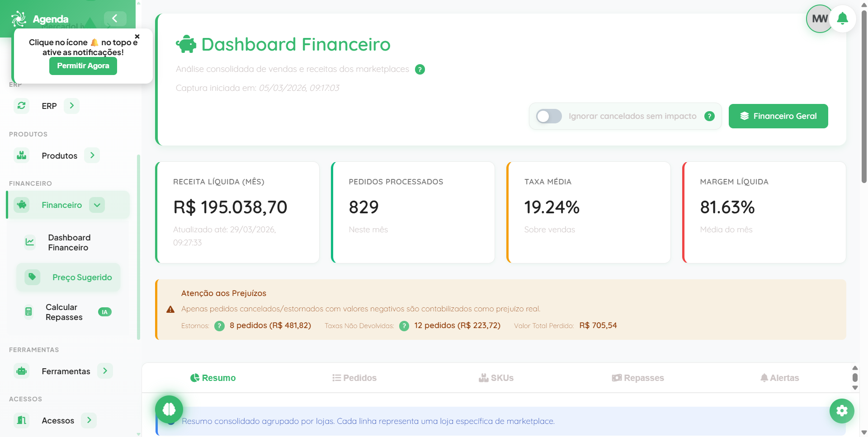Switch to the Pedidos tab
The image size is (868, 437).
354,378
